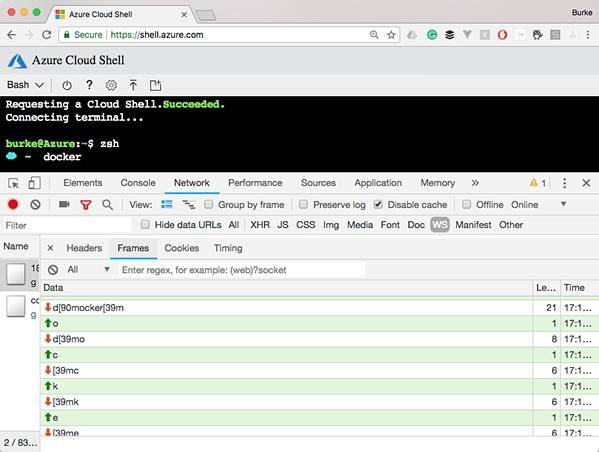This screenshot has height=452, width=599.
Task: Activate the inspect element picker
Action: click(x=14, y=183)
